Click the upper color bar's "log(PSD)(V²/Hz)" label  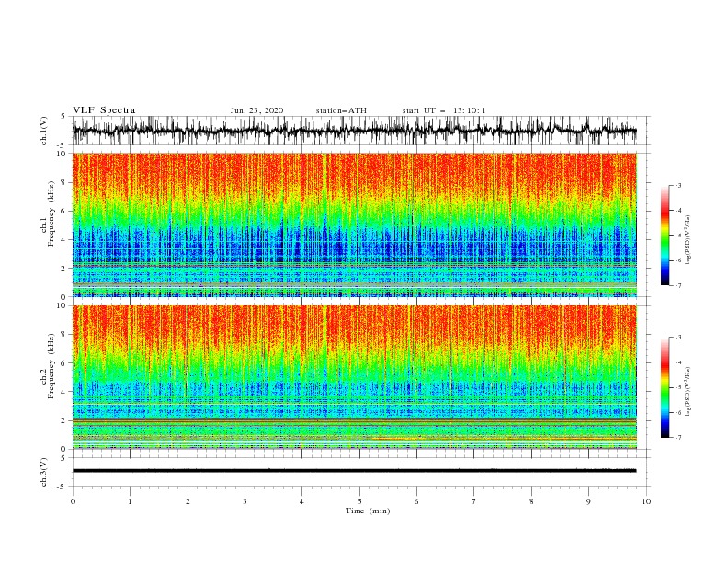pos(688,240)
